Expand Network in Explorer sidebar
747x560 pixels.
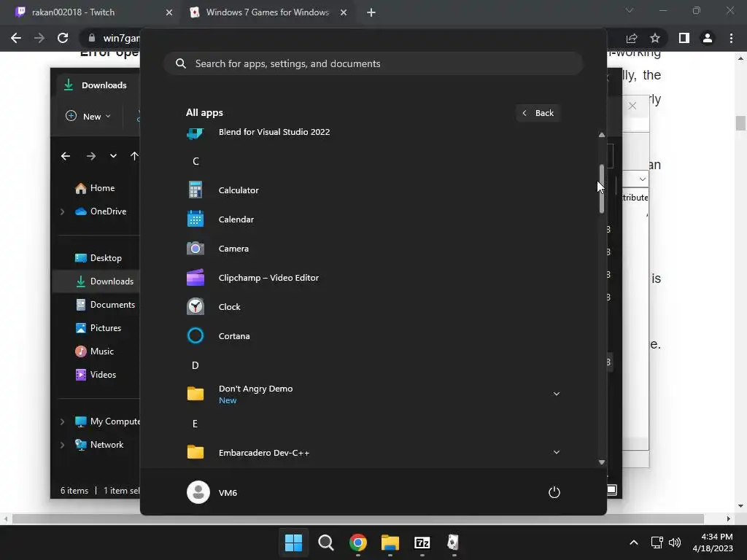click(62, 445)
